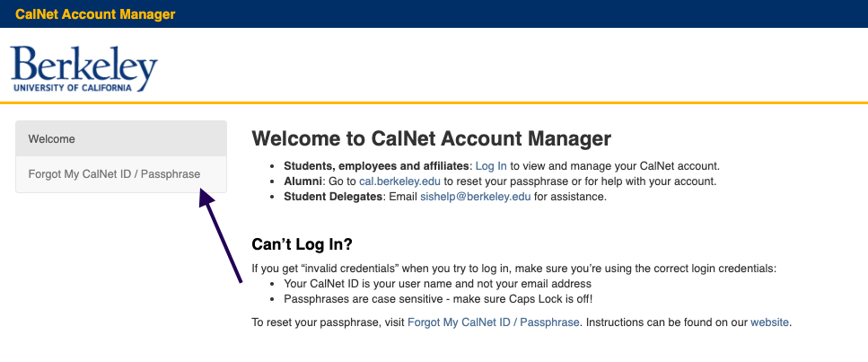Click the Berkeley wordmark logo
This screenshot has width=868, height=362.
[x=84, y=69]
